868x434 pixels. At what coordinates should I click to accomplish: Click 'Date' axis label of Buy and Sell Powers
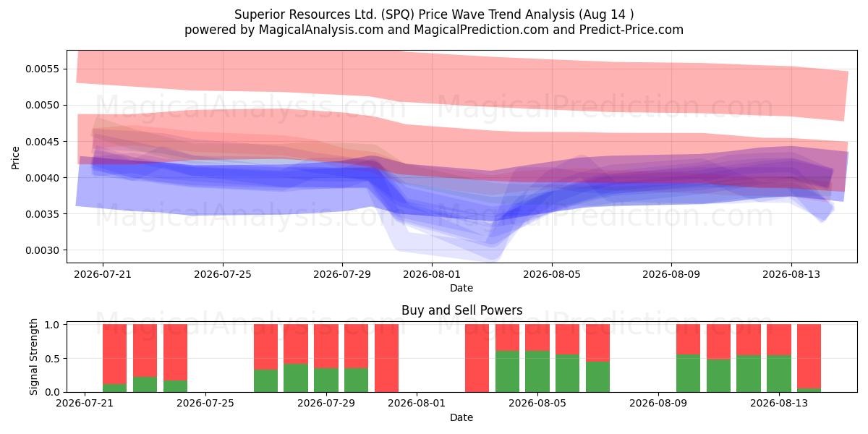[461, 417]
